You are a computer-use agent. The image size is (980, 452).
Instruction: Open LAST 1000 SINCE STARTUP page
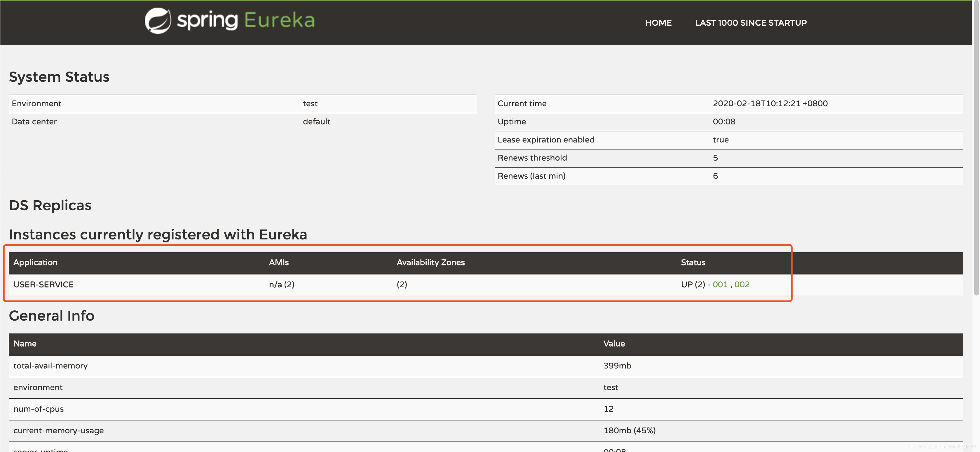coord(751,23)
